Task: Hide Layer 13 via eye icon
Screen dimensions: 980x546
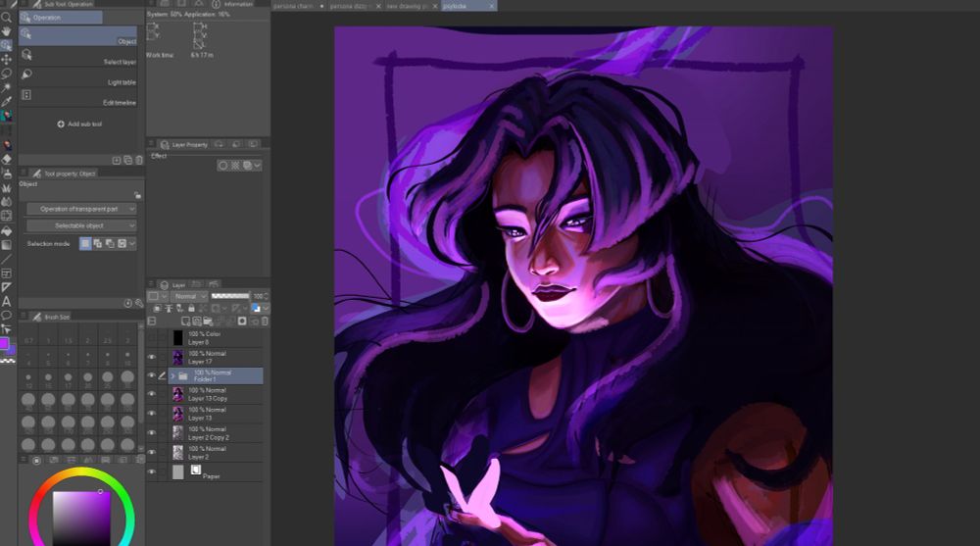Action: point(151,414)
